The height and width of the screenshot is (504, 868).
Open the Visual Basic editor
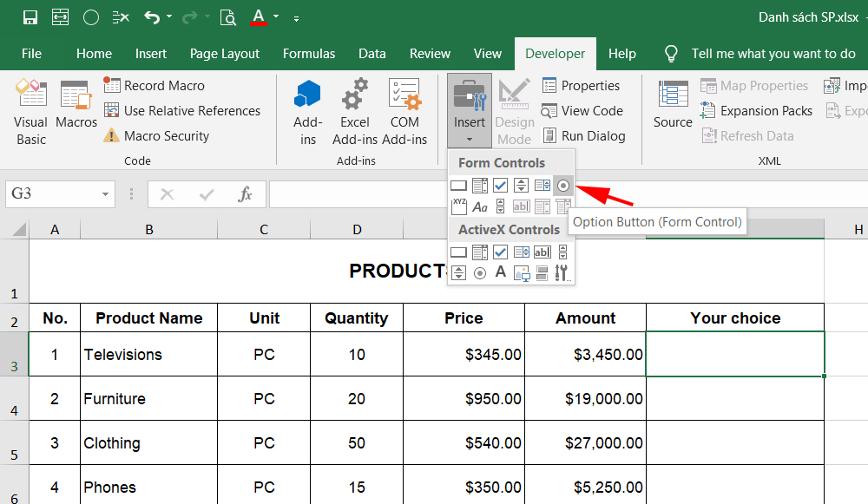coord(31,112)
